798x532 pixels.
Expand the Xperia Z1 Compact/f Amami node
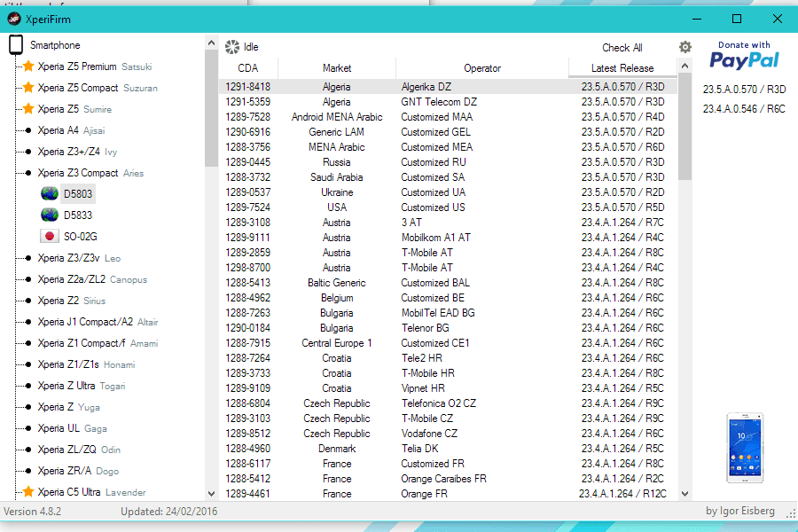28,343
